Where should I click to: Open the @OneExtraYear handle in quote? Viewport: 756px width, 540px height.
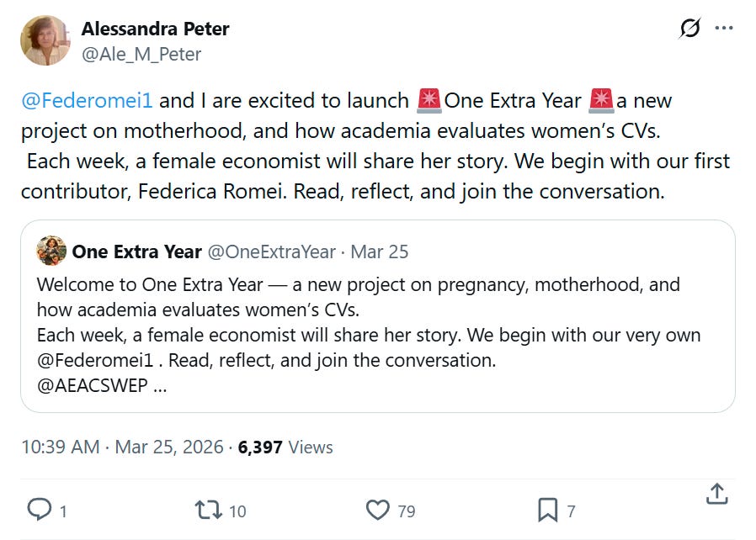coord(272,251)
